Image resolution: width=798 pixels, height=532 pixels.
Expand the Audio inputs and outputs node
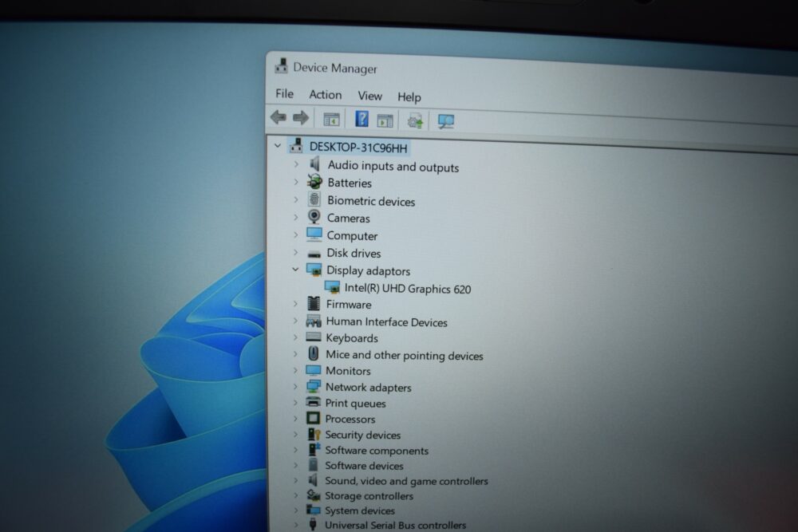click(296, 164)
